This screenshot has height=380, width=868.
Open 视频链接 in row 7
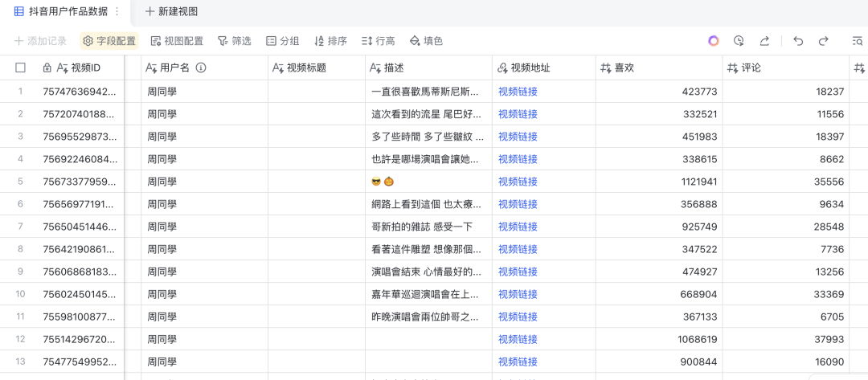518,227
